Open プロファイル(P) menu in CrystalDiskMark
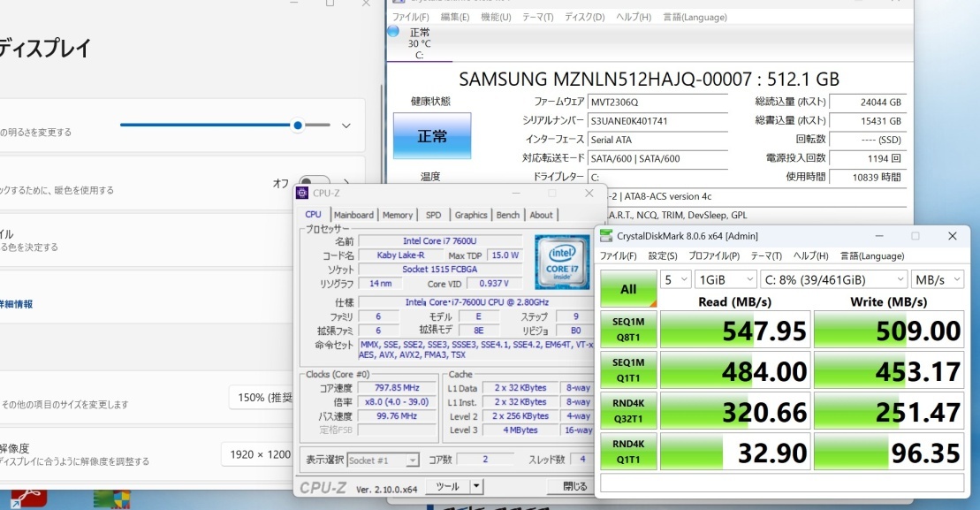This screenshot has height=510, width=980. point(714,255)
